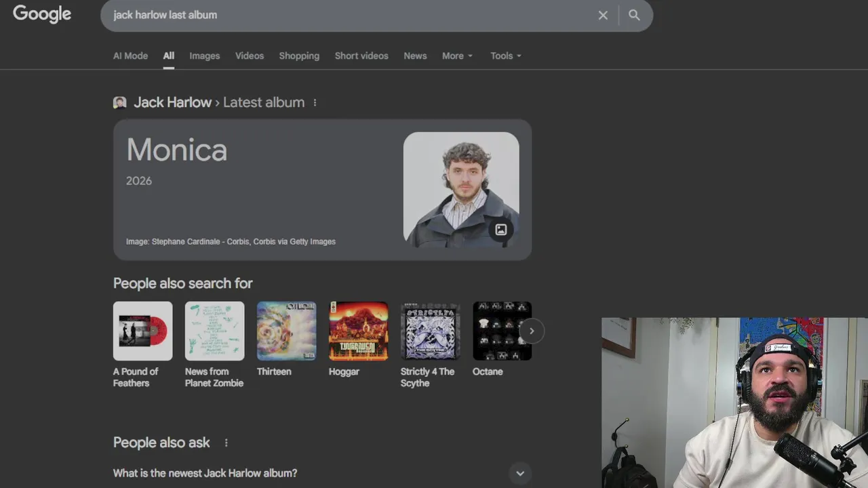Switch to the Images tab
Viewport: 868px width, 488px height.
tap(204, 56)
